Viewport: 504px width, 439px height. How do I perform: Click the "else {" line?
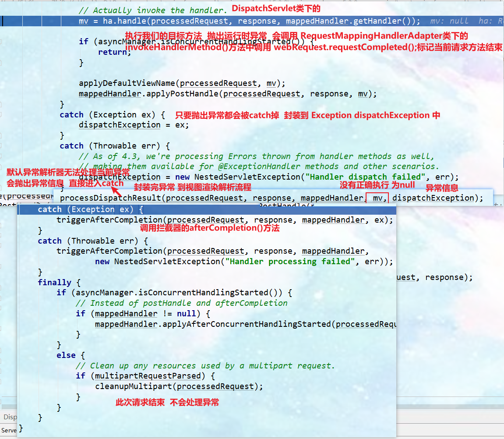[x=70, y=355]
